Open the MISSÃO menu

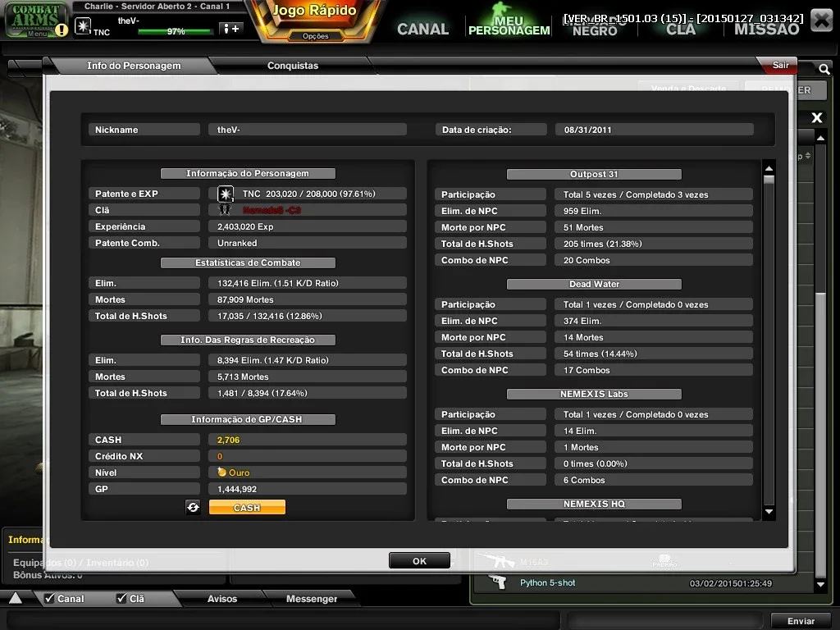tap(767, 30)
